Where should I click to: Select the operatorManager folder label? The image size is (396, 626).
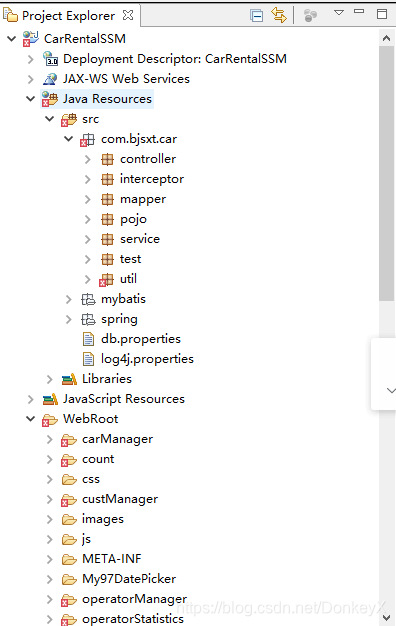(x=135, y=599)
